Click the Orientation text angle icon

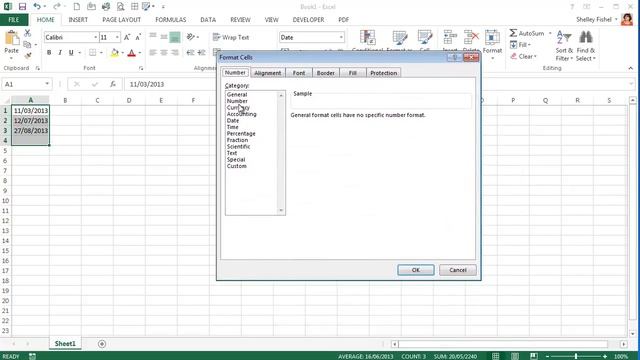point(191,37)
